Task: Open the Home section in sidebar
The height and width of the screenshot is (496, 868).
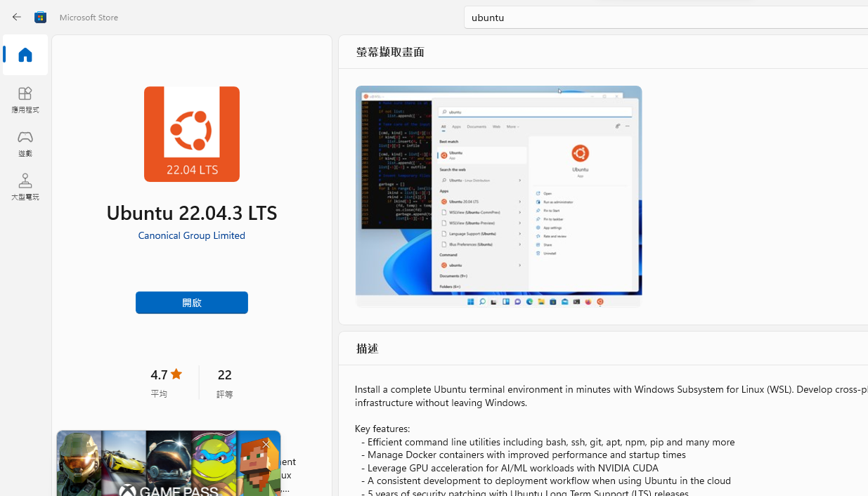Action: click(25, 55)
